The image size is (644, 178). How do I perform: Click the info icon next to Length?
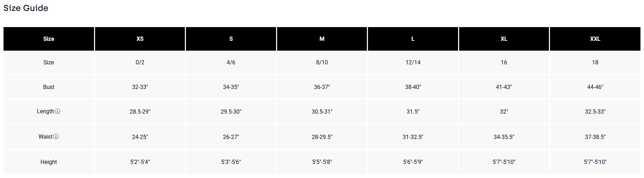[x=57, y=112]
